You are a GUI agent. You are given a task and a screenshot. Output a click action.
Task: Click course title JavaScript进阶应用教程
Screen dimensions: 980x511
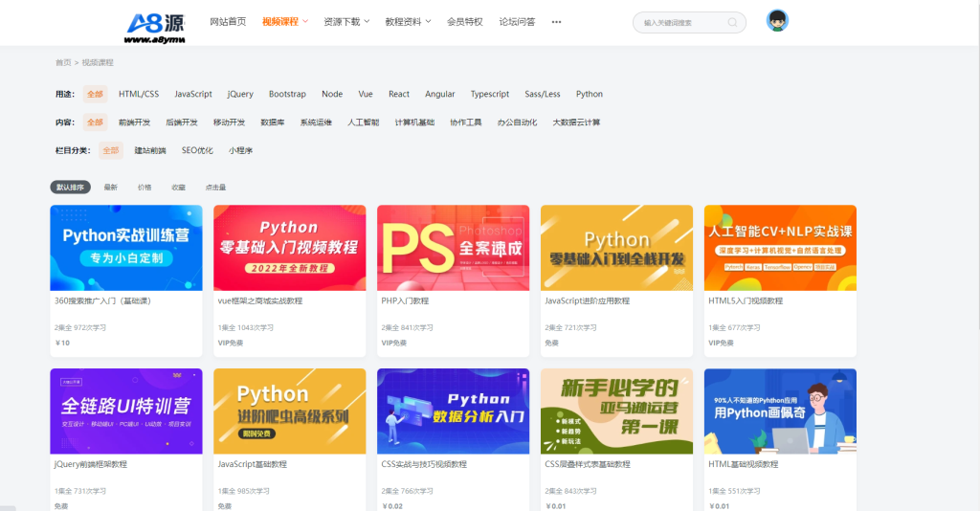[x=588, y=301]
